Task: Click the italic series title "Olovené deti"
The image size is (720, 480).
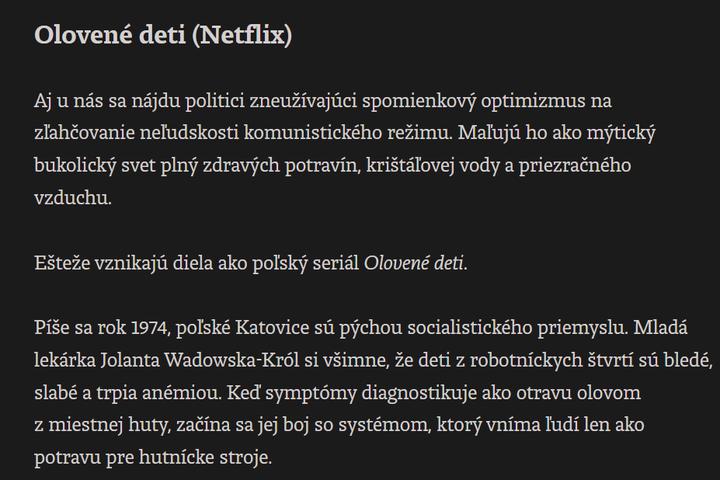Action: (x=415, y=264)
